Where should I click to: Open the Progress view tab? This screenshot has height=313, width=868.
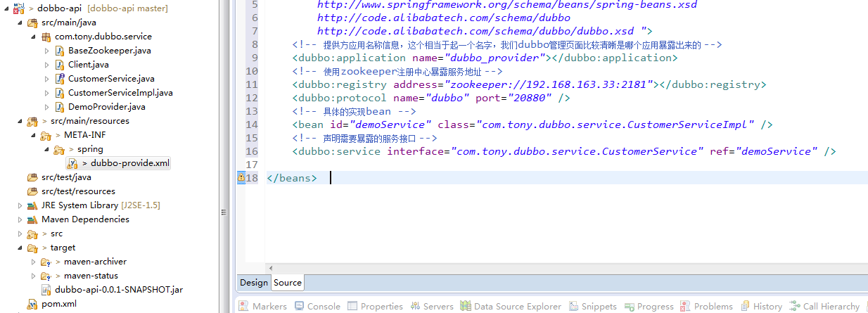(649, 306)
